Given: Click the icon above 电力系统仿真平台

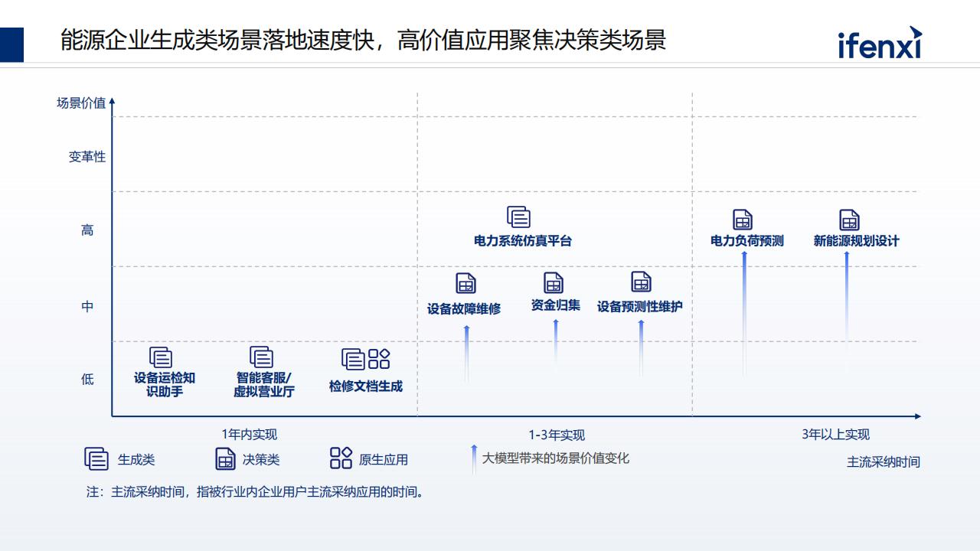Looking at the screenshot, I should coord(519,217).
